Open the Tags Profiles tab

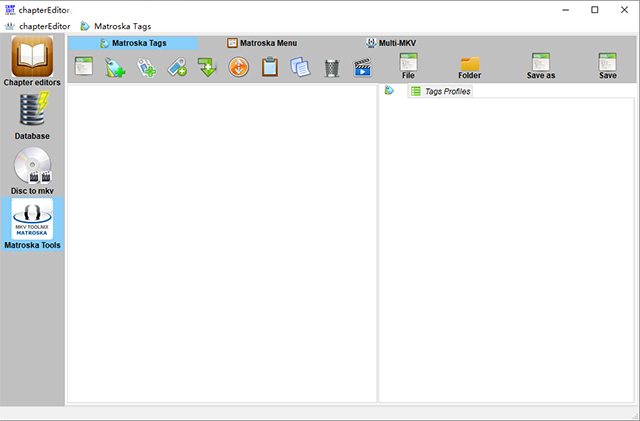pos(440,91)
